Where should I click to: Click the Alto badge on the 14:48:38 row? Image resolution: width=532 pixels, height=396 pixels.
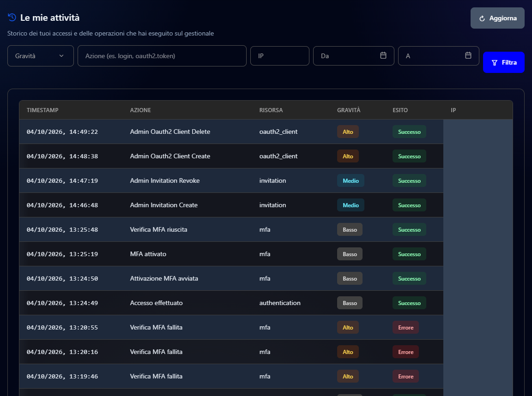click(348, 156)
